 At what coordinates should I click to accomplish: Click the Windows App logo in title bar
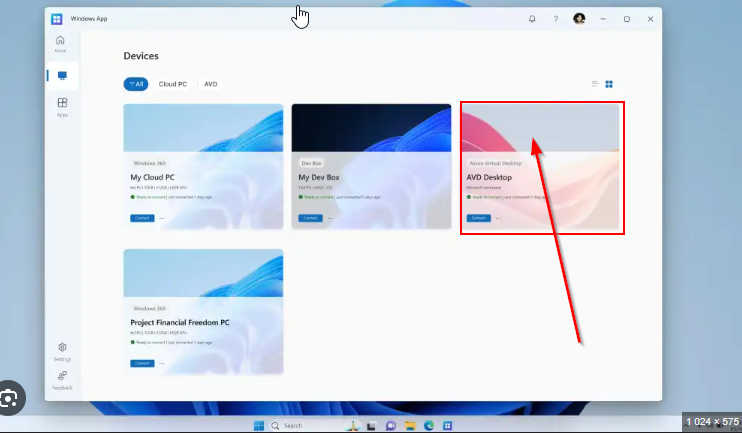click(x=57, y=19)
